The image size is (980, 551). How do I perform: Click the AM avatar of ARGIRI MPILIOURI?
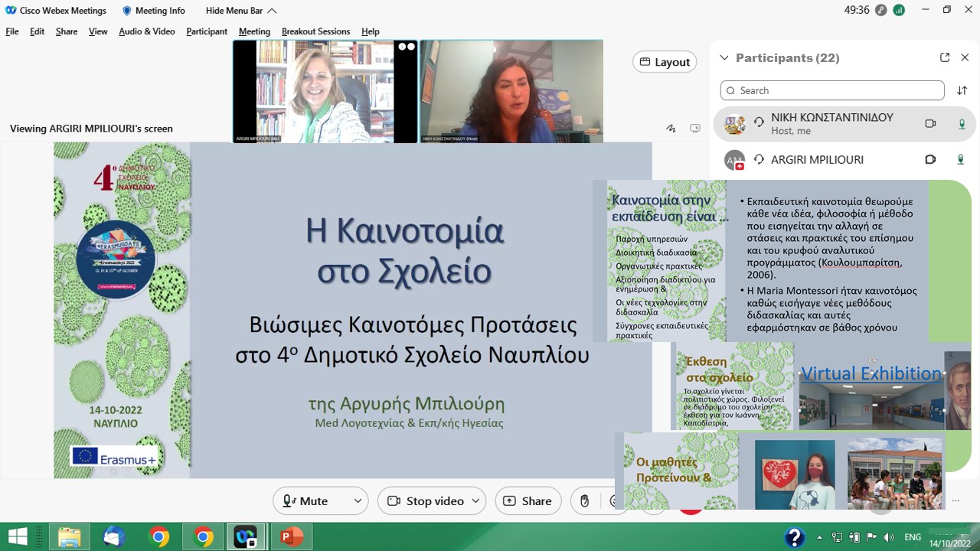point(734,160)
